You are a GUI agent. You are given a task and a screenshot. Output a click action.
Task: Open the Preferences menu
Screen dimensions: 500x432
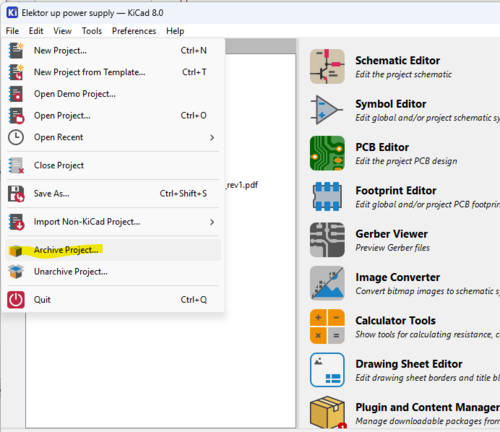pos(134,31)
